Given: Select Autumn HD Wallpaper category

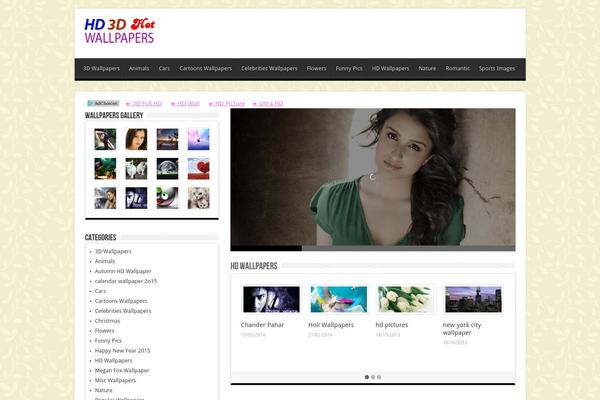Looking at the screenshot, I should coord(123,271).
